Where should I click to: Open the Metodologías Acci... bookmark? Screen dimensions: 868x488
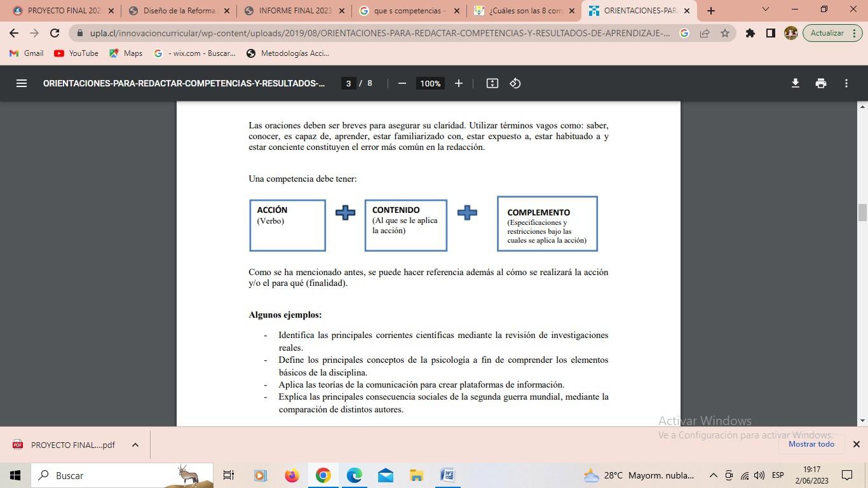[x=288, y=53]
